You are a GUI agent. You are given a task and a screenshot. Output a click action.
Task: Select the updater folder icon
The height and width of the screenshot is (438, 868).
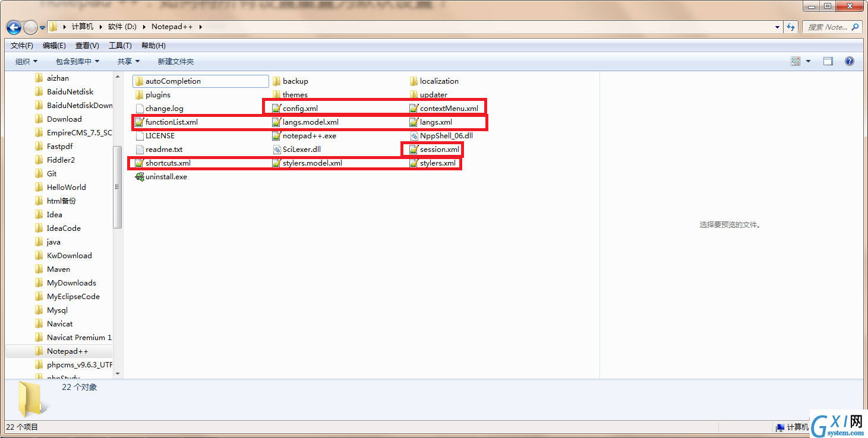coord(414,95)
